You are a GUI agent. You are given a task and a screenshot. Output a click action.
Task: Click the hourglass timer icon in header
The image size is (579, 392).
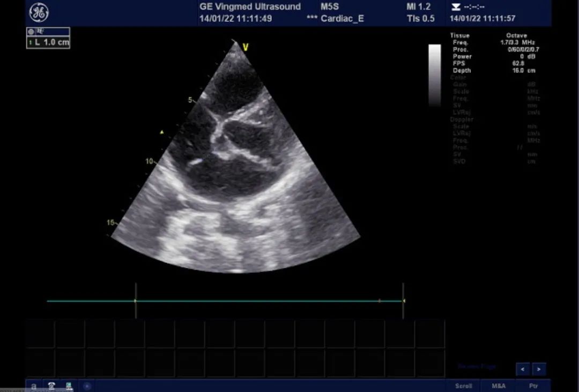point(455,7)
